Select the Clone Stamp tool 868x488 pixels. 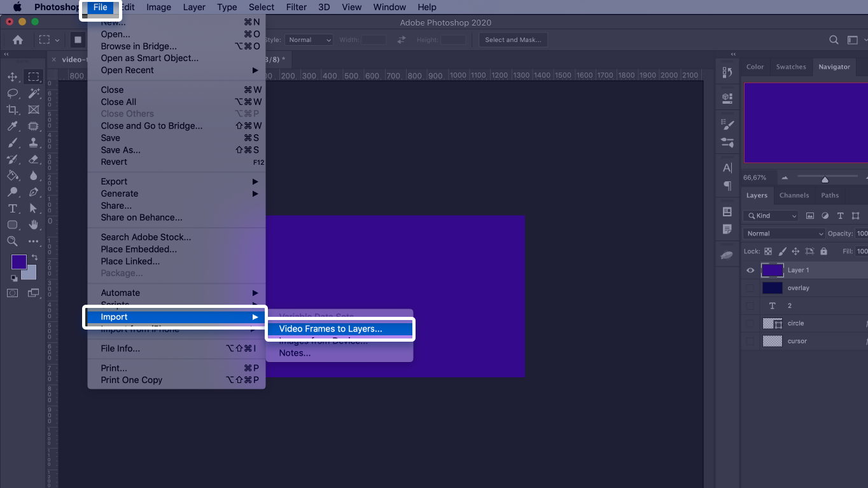pos(33,143)
